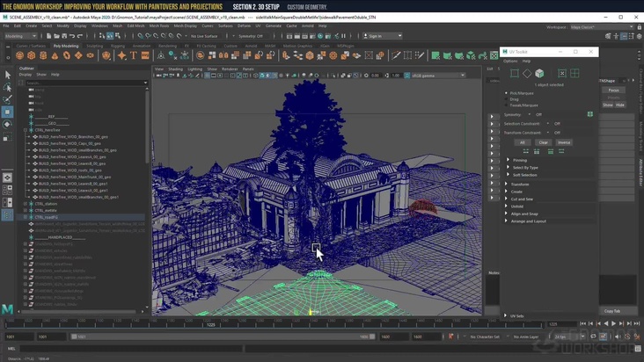
Task: Click the Outliner search field
Action: (x=86, y=83)
